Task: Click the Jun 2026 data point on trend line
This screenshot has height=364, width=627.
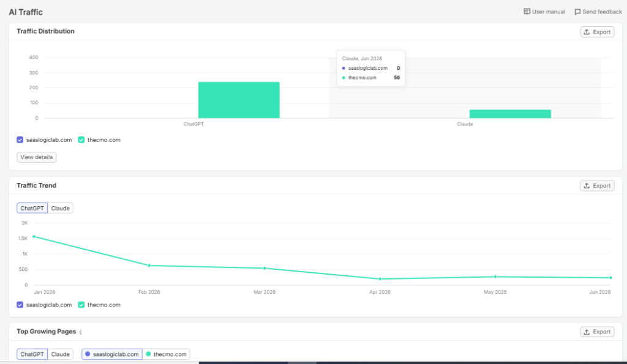Action: 610,278
